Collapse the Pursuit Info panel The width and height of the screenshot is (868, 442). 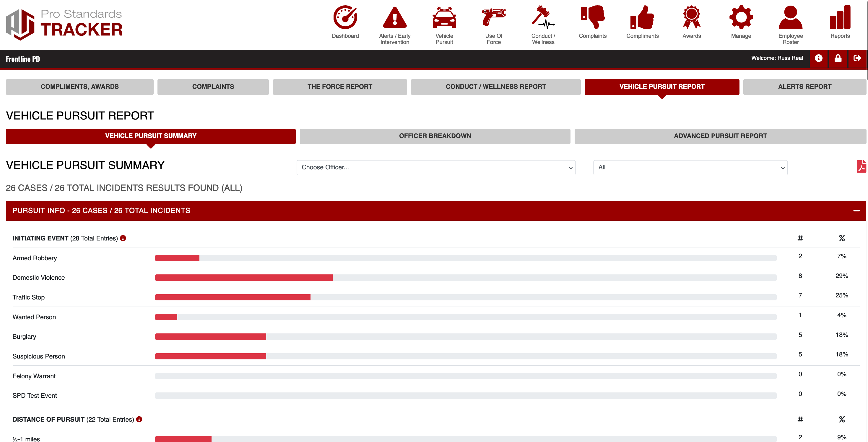[x=856, y=211]
